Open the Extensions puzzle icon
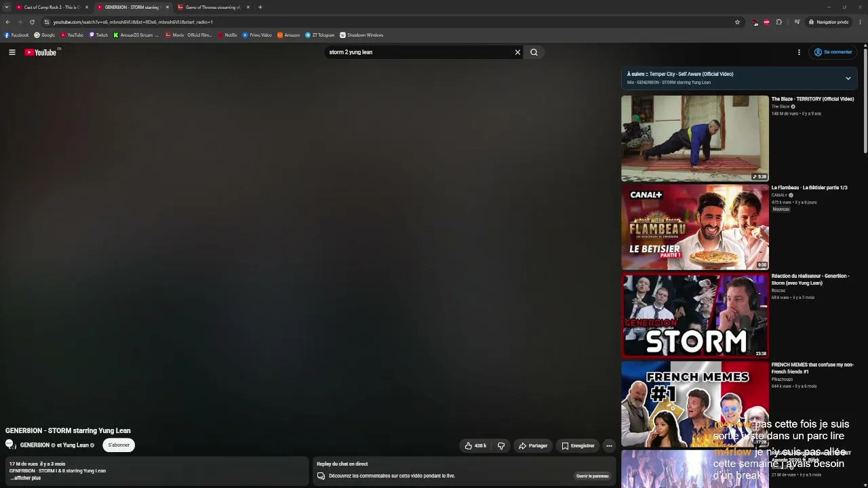868x488 pixels. 778,22
